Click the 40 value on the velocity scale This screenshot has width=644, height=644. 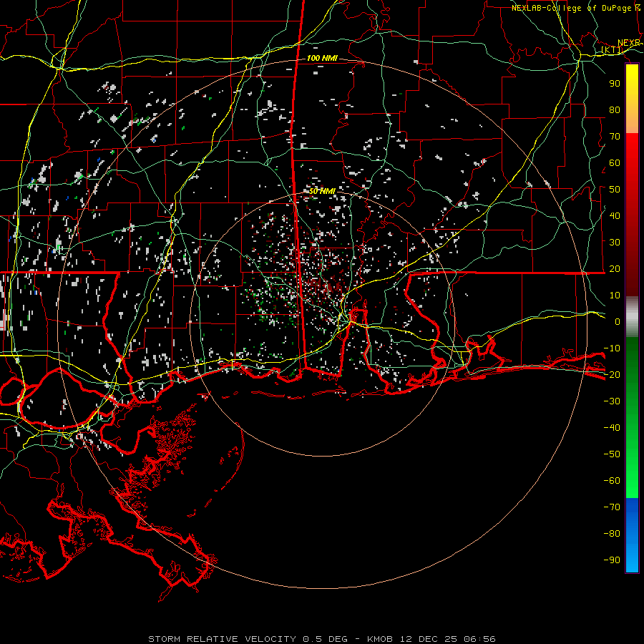[x=615, y=215]
